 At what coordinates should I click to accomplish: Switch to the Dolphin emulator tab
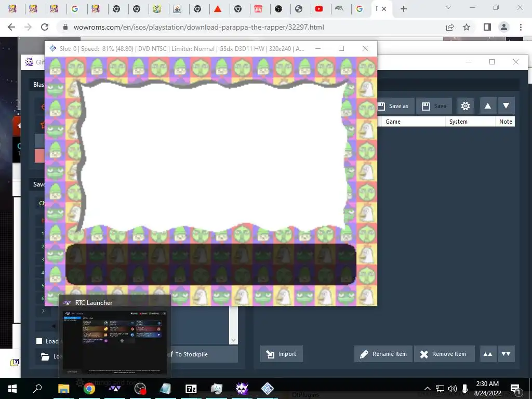point(339,9)
